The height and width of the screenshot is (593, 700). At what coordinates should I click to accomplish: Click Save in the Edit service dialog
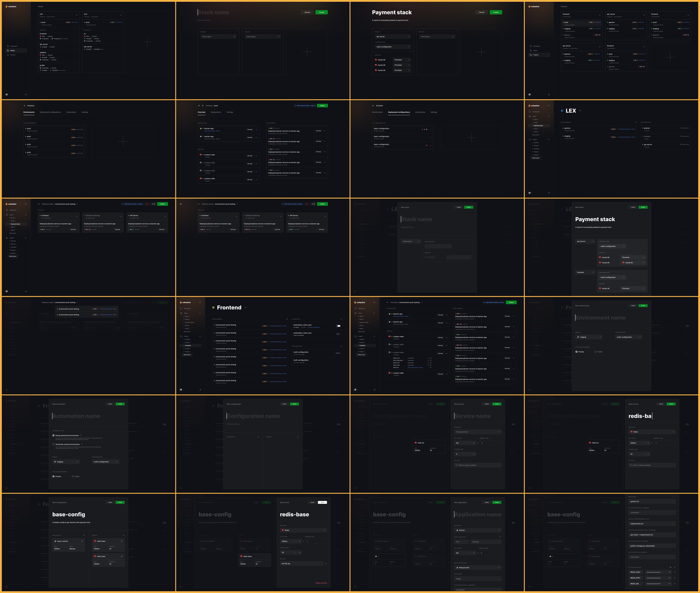coord(322,503)
